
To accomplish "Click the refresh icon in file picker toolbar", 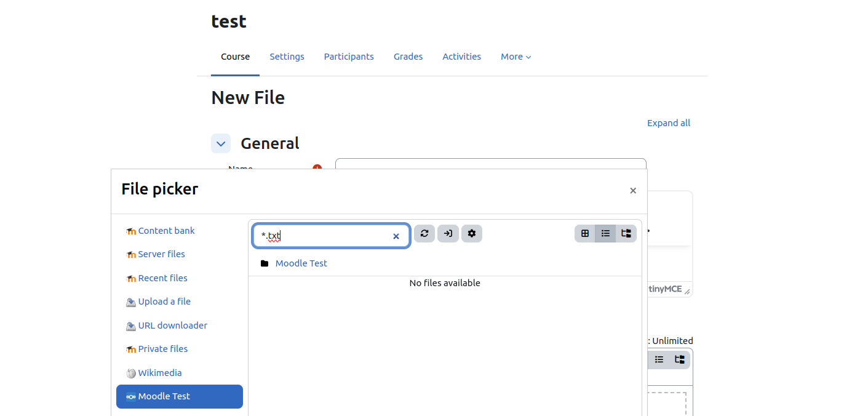I will (x=424, y=234).
